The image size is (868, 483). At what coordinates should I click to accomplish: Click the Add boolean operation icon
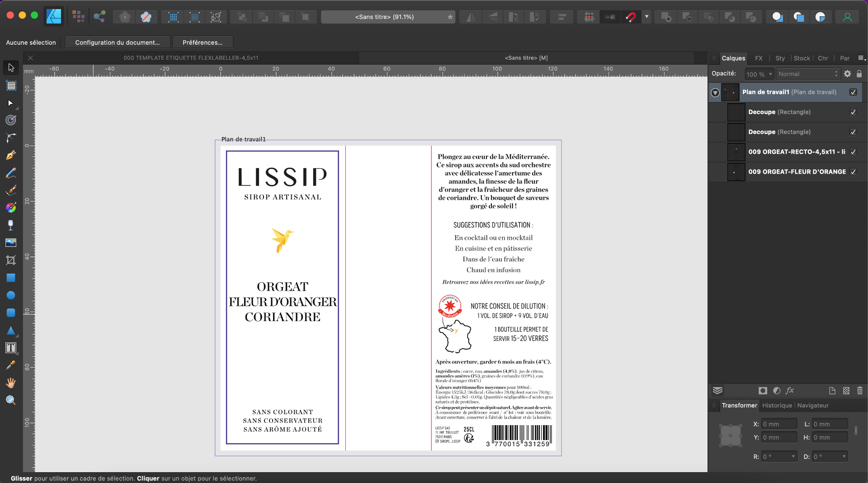(x=666, y=17)
